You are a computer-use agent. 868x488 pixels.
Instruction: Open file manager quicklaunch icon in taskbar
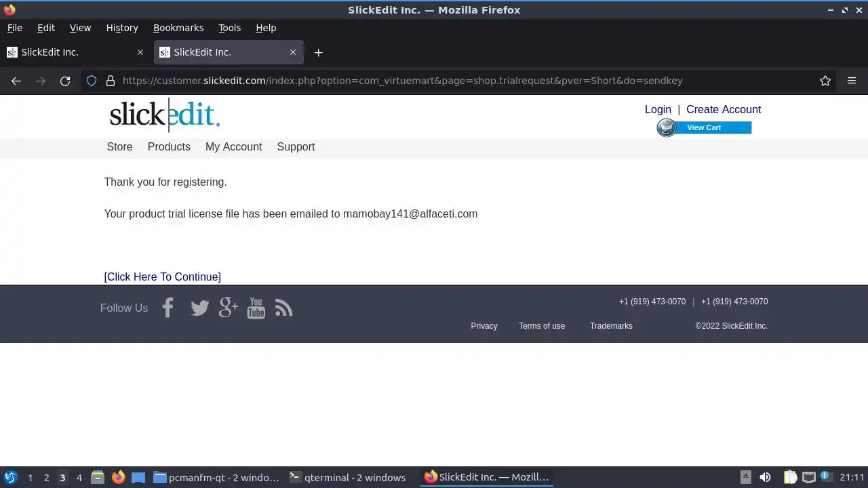[98, 477]
